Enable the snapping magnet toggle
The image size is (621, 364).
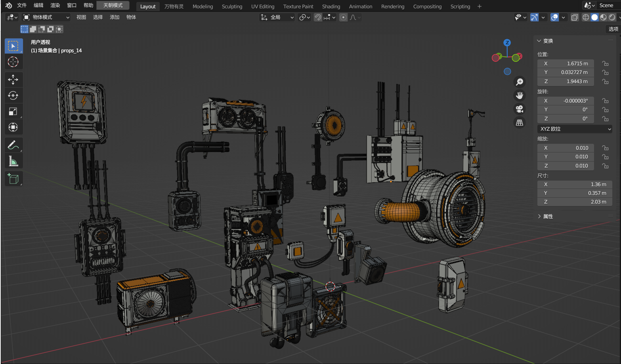pos(317,17)
